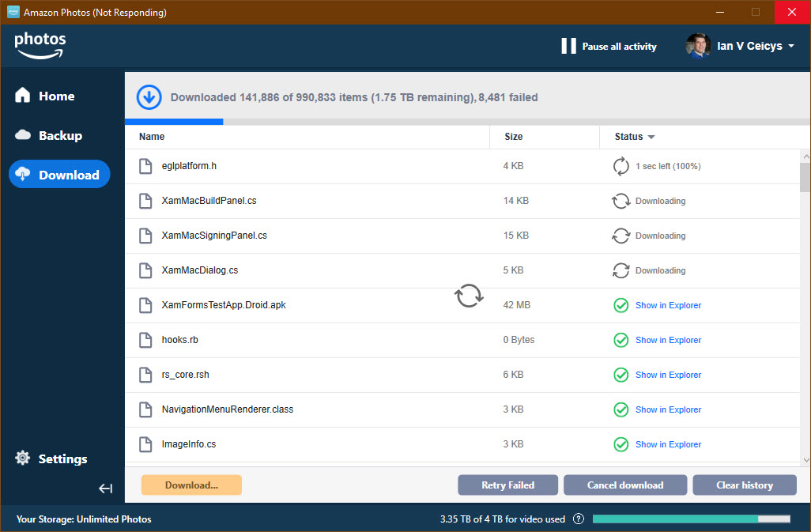Click the Amazon Photos logo
Screen dimensions: 811x532
(x=40, y=45)
